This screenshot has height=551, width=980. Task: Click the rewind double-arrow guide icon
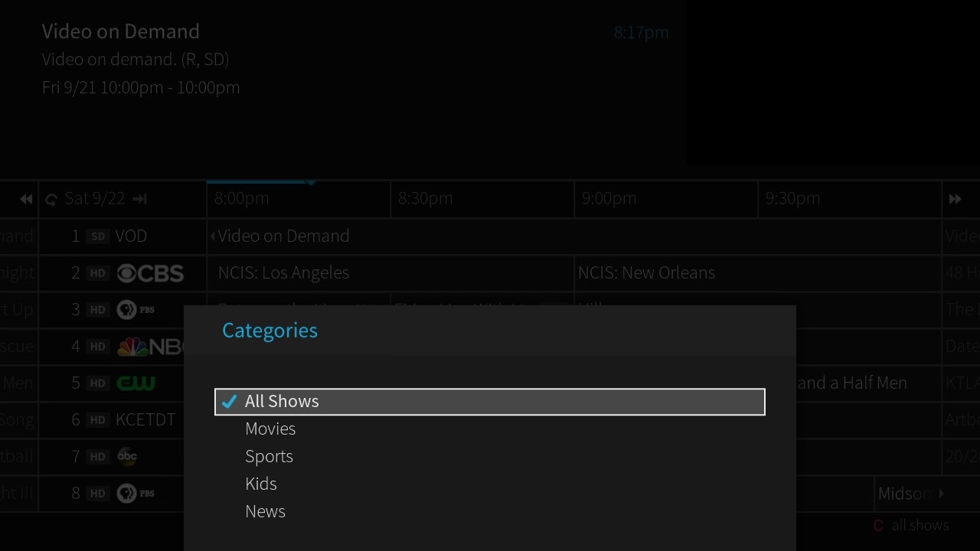[x=26, y=199]
